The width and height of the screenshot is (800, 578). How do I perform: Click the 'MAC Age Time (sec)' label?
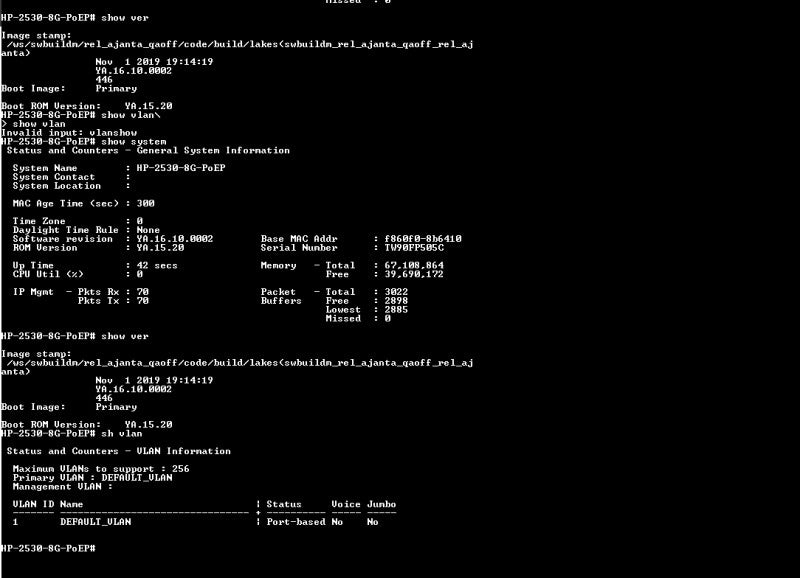65,204
